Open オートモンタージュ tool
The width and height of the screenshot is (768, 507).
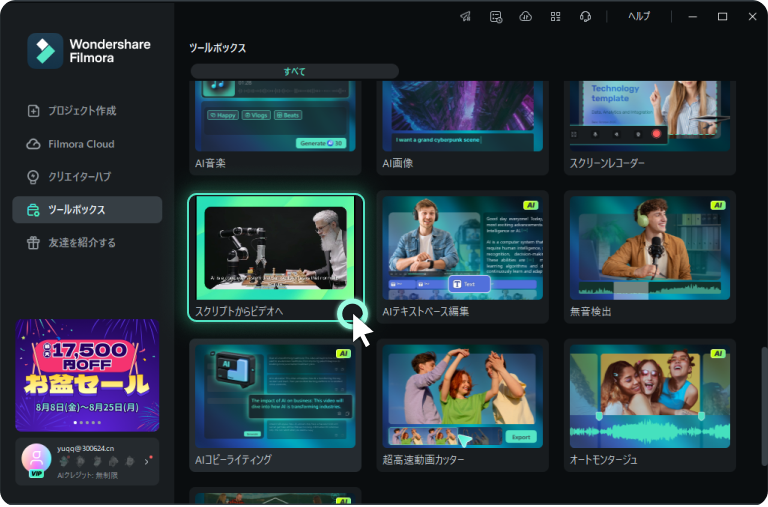pyautogui.click(x=649, y=405)
